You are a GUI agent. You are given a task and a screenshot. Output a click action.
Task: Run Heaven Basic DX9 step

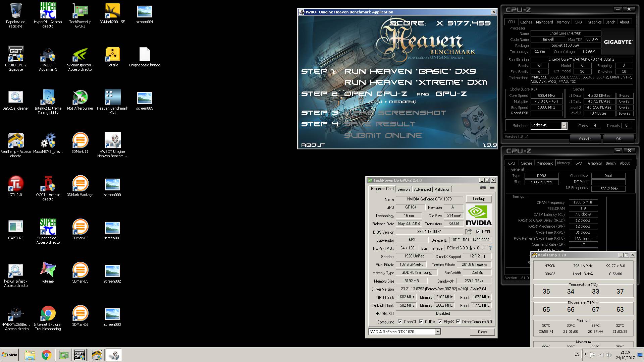tap(410, 71)
